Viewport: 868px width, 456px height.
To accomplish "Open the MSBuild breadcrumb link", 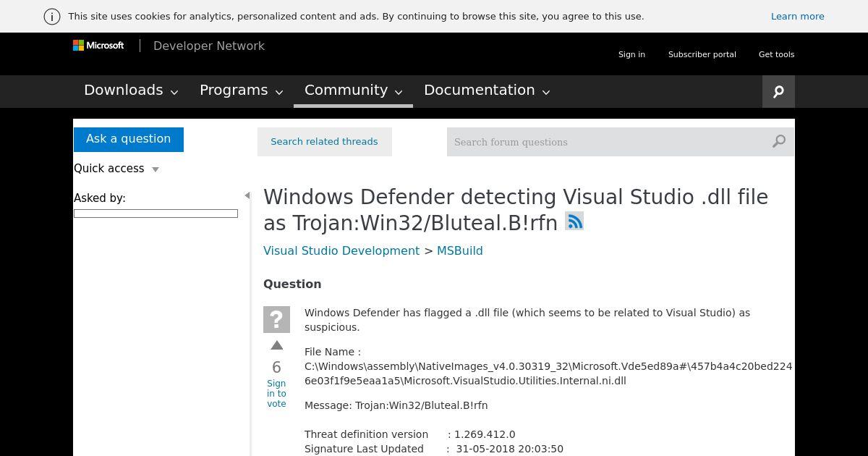I will pos(459,250).
